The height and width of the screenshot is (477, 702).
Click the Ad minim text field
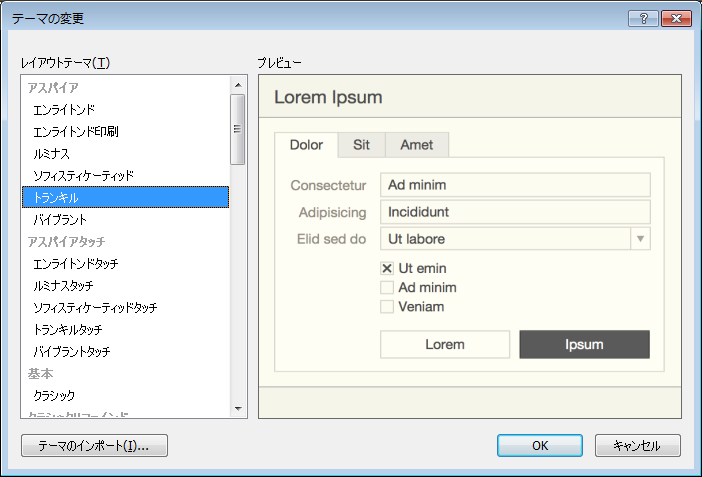click(x=515, y=185)
